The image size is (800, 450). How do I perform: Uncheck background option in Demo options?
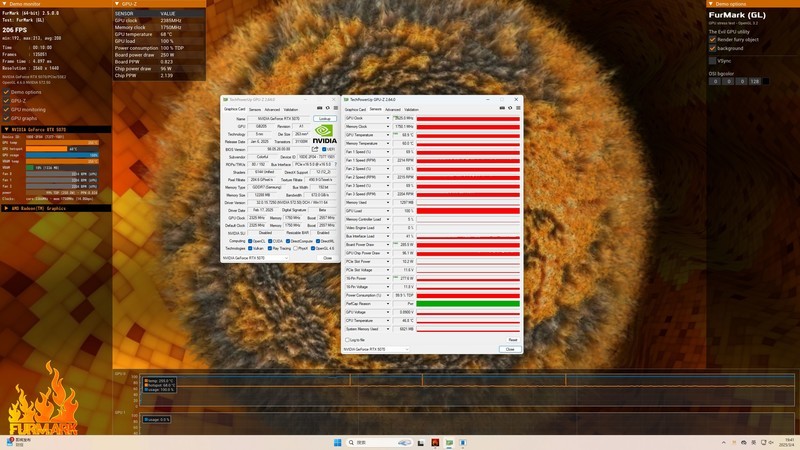[712, 48]
